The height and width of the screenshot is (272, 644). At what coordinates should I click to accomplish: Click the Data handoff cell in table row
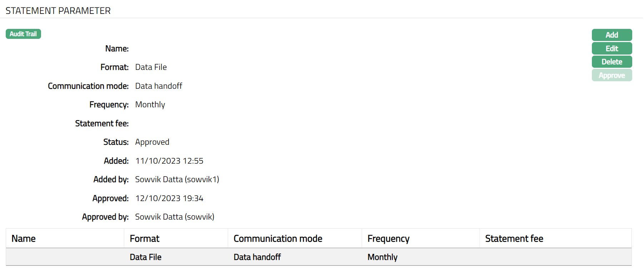[257, 257]
